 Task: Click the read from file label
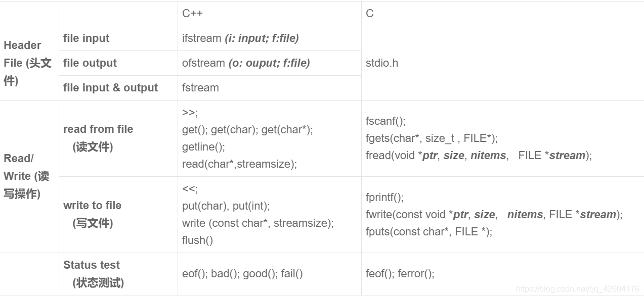point(98,138)
